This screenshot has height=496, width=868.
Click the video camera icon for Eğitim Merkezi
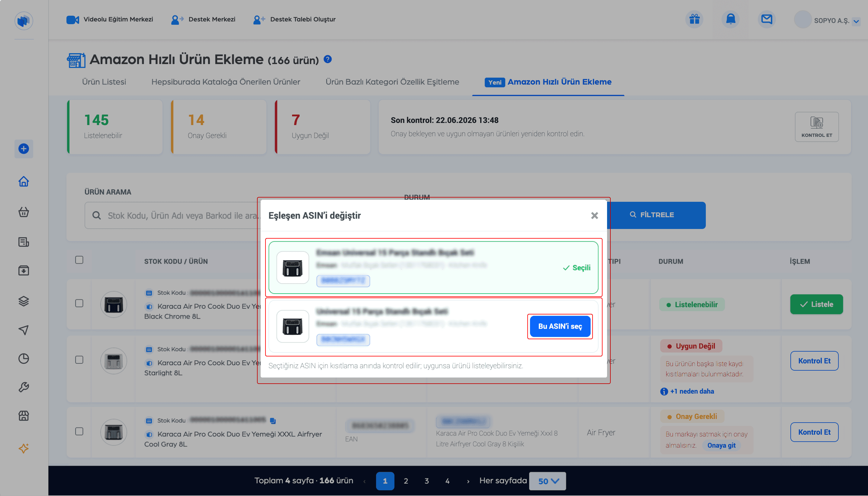72,20
